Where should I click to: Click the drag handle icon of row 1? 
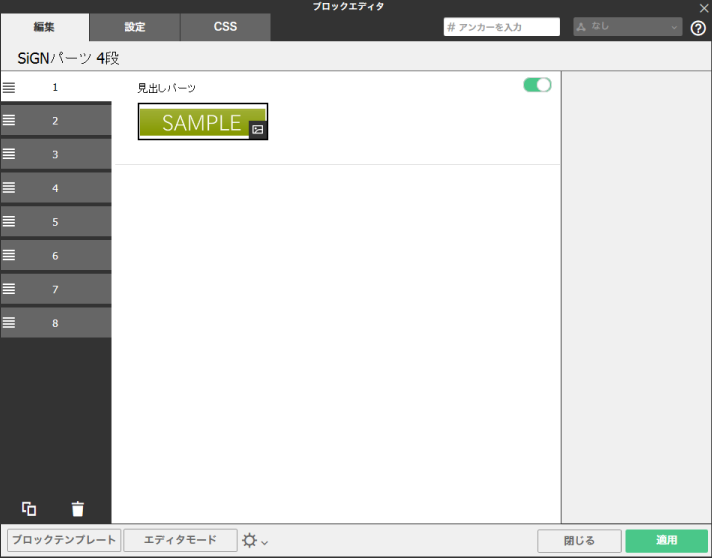tap(9, 87)
